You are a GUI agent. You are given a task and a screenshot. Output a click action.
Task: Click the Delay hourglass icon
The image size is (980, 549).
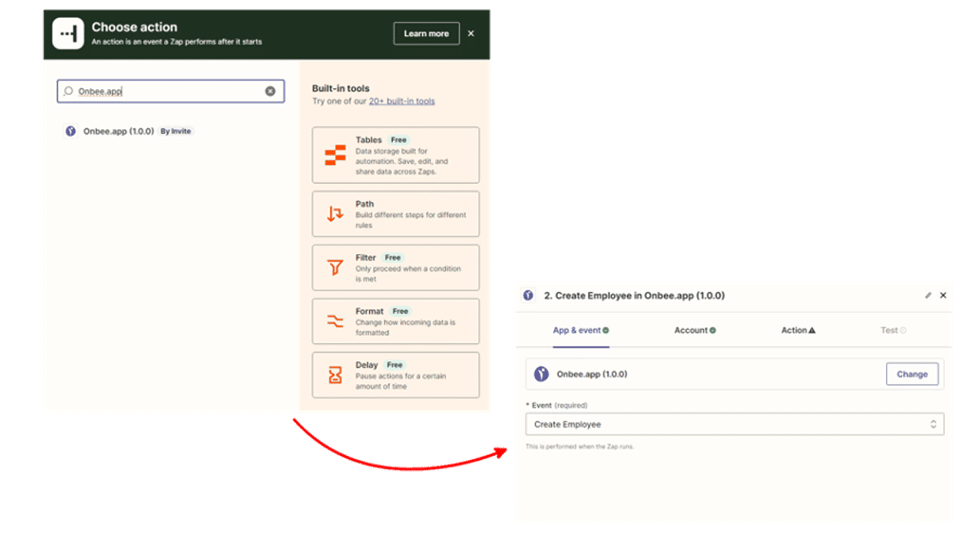[335, 375]
